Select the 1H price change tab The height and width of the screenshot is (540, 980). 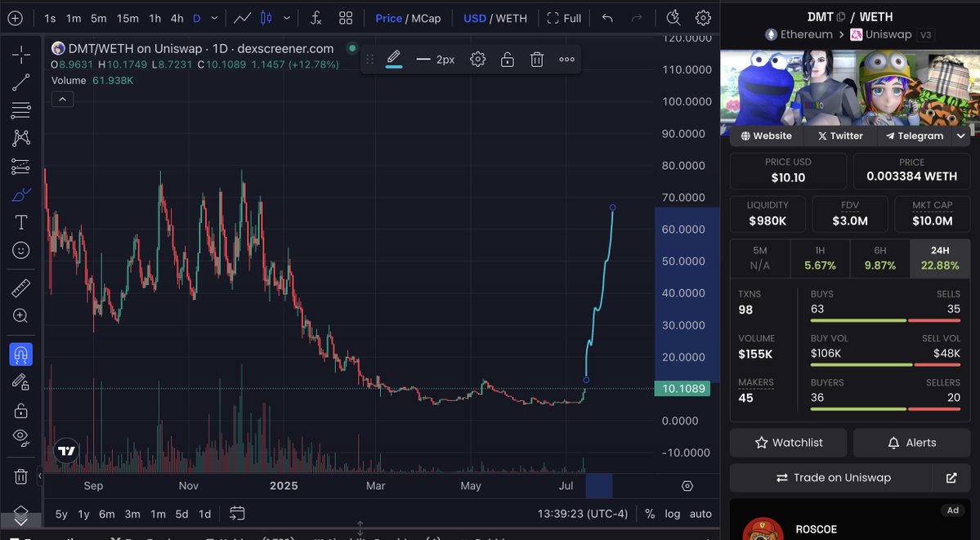pyautogui.click(x=820, y=258)
